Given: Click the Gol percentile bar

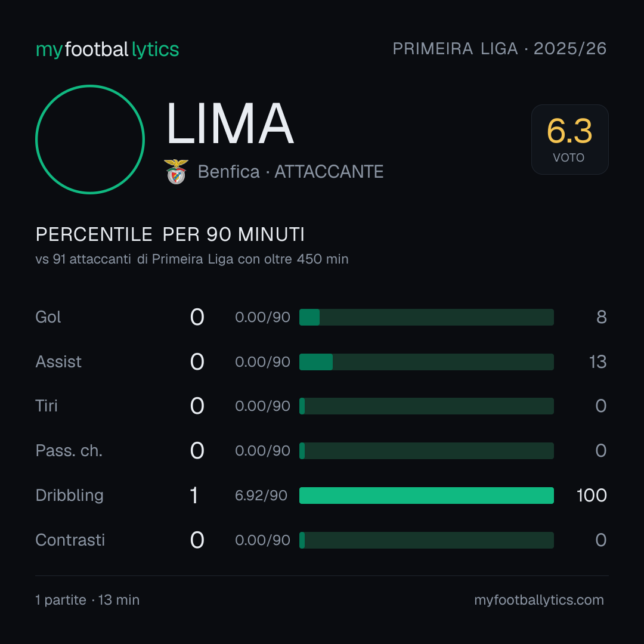Looking at the screenshot, I should click(x=426, y=317).
